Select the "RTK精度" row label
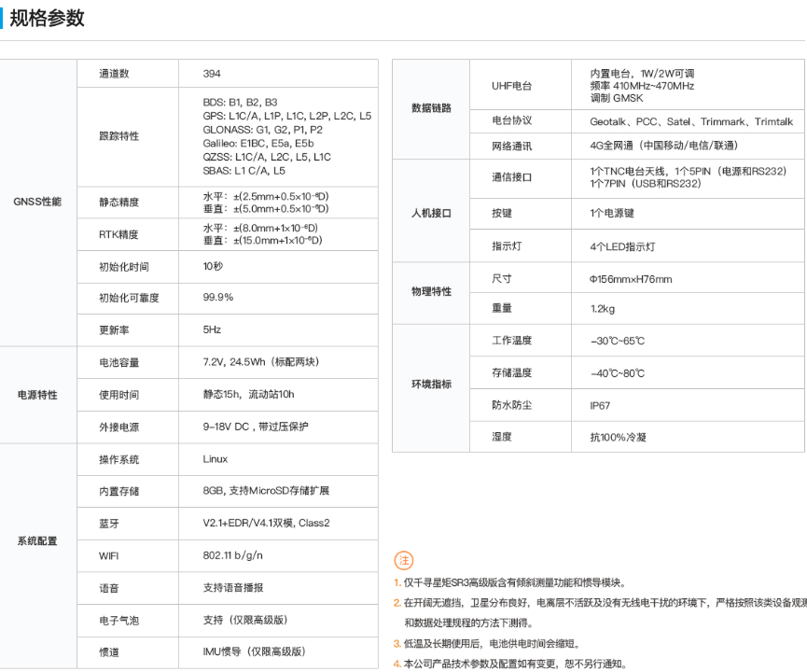The width and height of the screenshot is (807, 672). pos(118,234)
